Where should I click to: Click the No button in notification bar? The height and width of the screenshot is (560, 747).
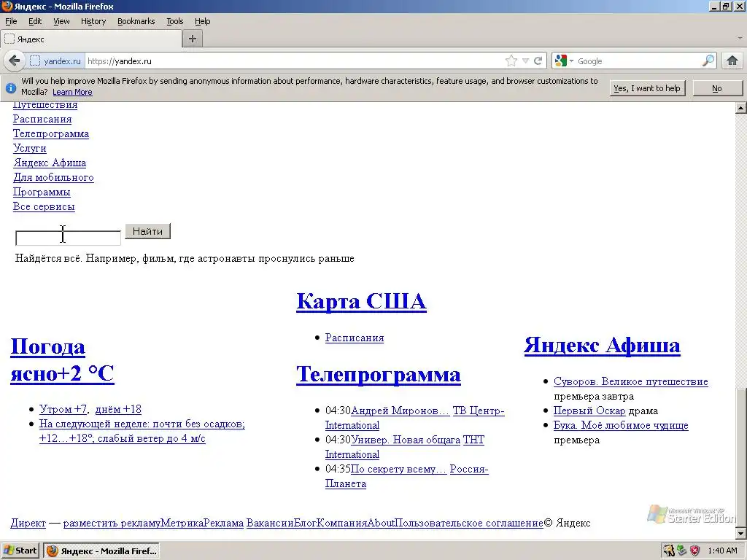click(x=717, y=88)
